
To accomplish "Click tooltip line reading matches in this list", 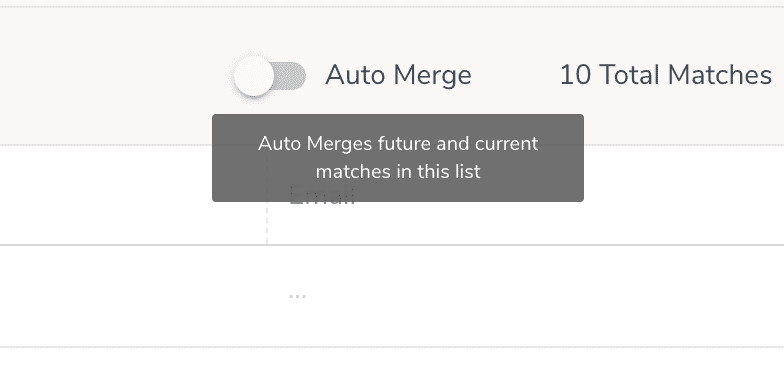I will coord(398,172).
